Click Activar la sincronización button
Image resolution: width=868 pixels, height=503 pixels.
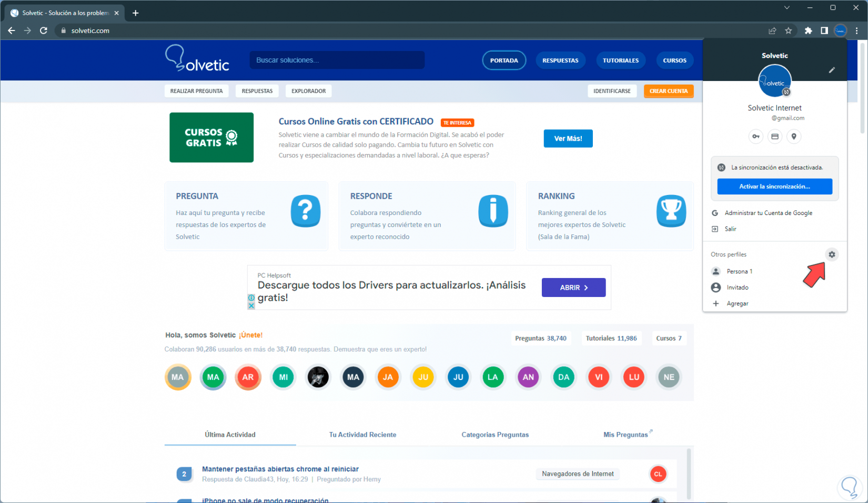click(x=775, y=187)
